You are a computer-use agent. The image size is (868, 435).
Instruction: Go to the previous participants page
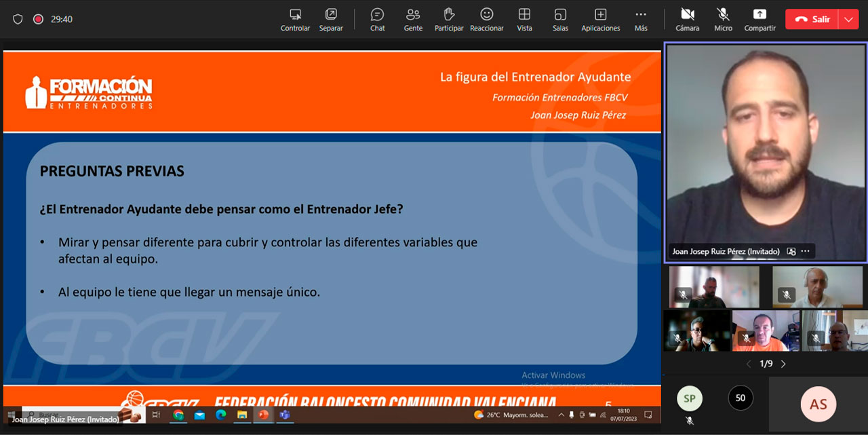coord(749,364)
